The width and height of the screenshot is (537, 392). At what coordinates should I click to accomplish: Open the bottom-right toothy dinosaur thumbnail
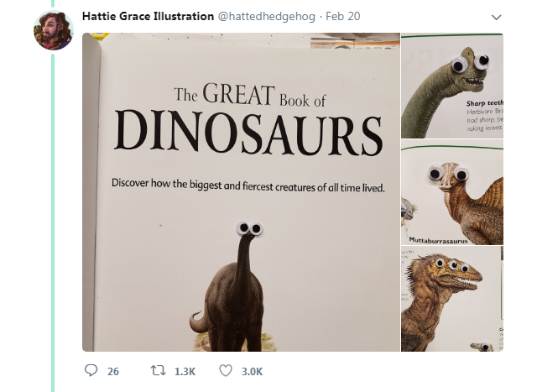point(451,299)
